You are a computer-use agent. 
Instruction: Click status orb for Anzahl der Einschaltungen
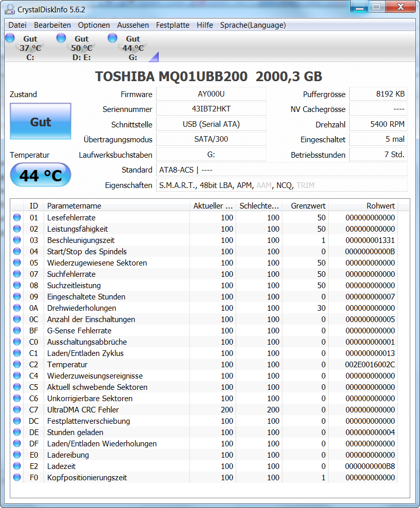(17, 319)
